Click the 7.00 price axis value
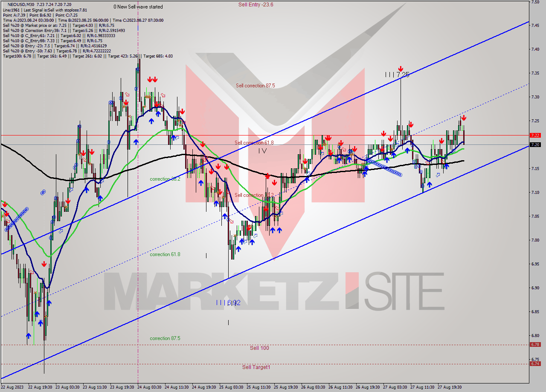The height and width of the screenshot is (392, 546). 535,240
